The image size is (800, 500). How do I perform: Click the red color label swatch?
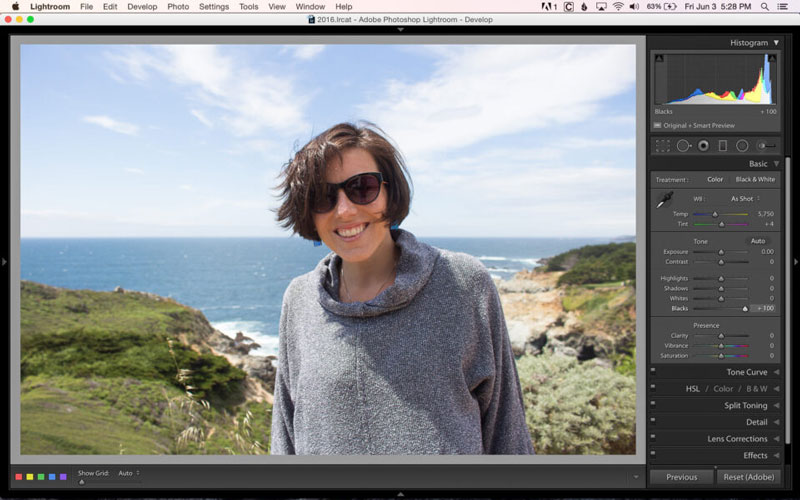[19, 477]
